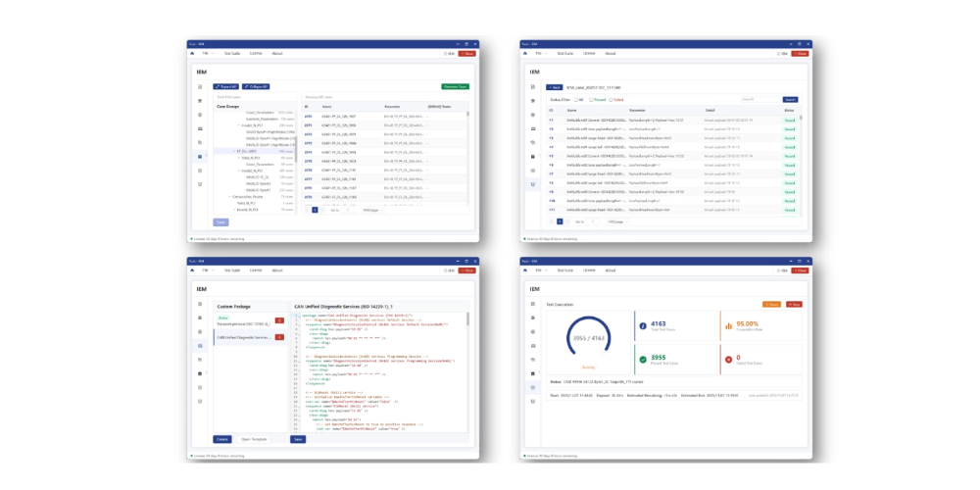Click the highlighted case generation sidebar icon
This screenshot has width=980, height=490.
click(x=201, y=156)
